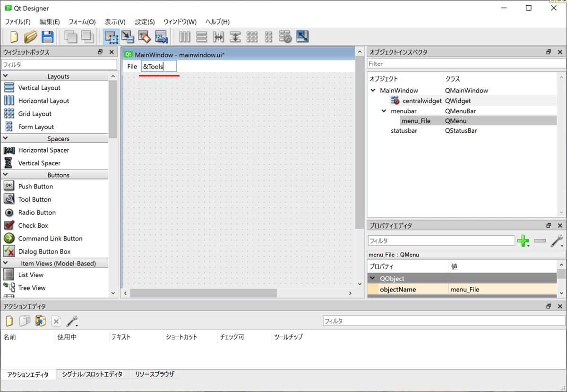Collapse the Item Views (Model-Based) category
This screenshot has width=567, height=392.
[6, 263]
